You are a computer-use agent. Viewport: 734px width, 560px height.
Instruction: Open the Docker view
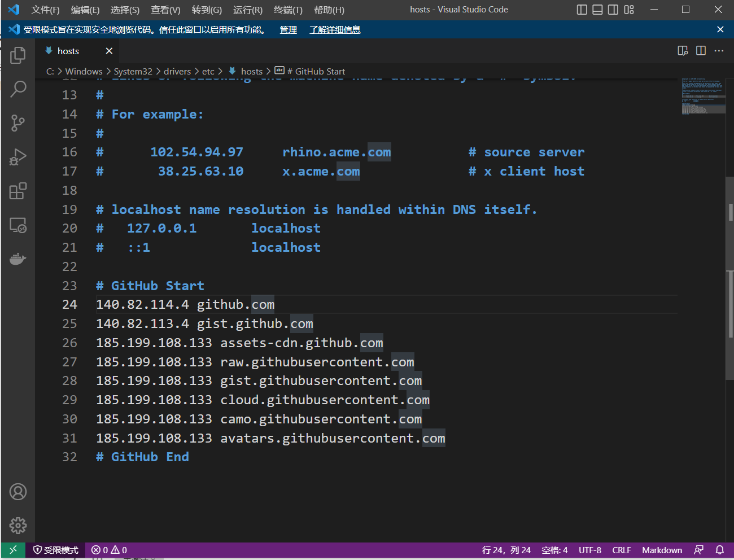click(x=18, y=259)
